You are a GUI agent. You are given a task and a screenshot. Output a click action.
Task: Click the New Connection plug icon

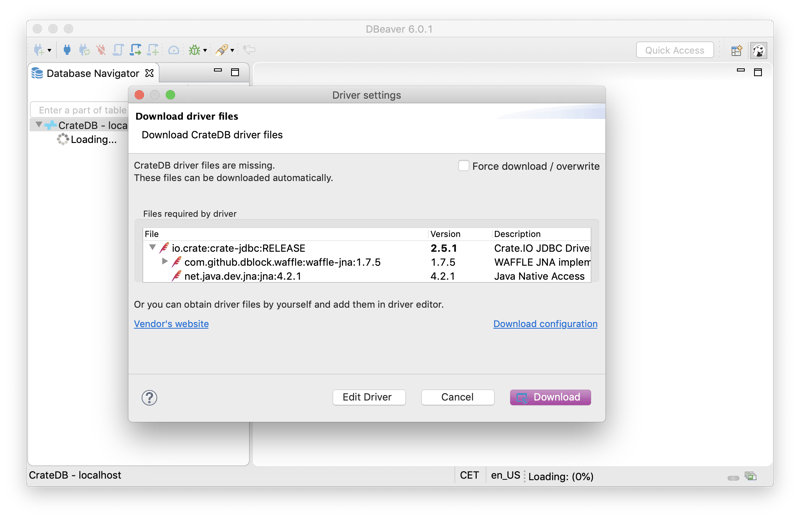point(39,50)
